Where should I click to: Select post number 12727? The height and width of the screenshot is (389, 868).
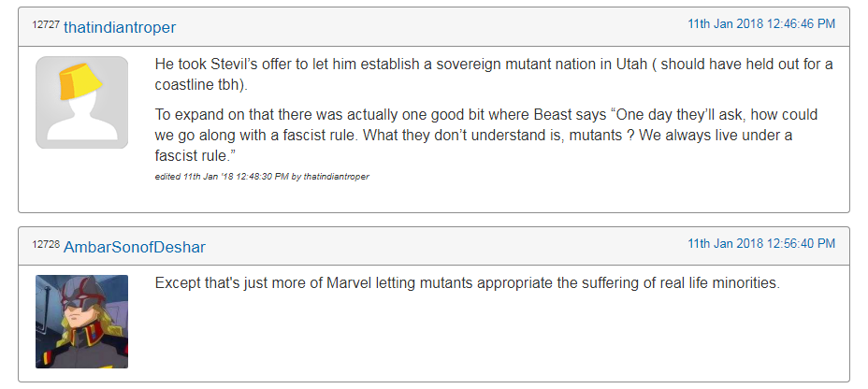pyautogui.click(x=46, y=24)
